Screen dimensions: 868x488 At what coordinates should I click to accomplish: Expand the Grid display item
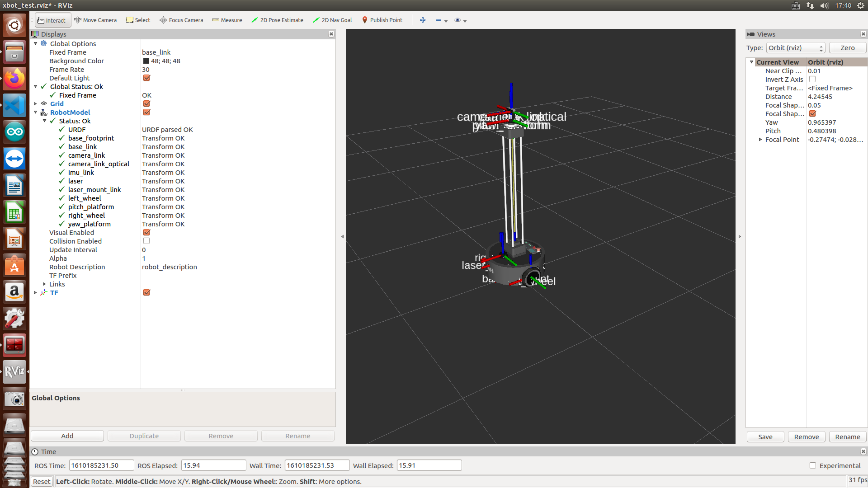pos(35,104)
